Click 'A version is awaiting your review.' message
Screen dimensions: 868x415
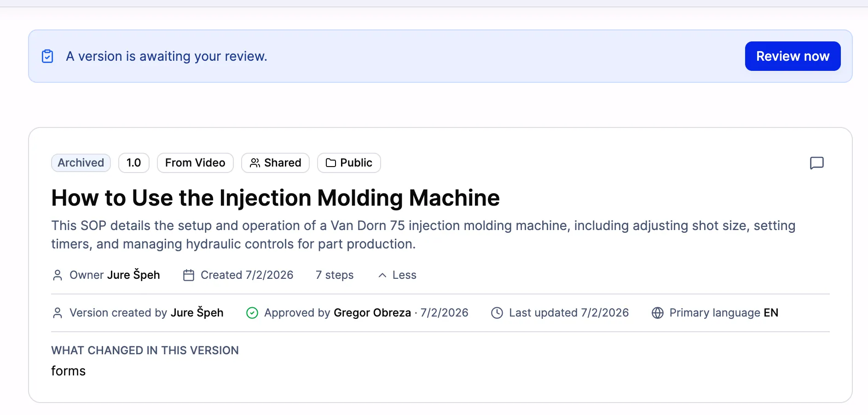[167, 56]
